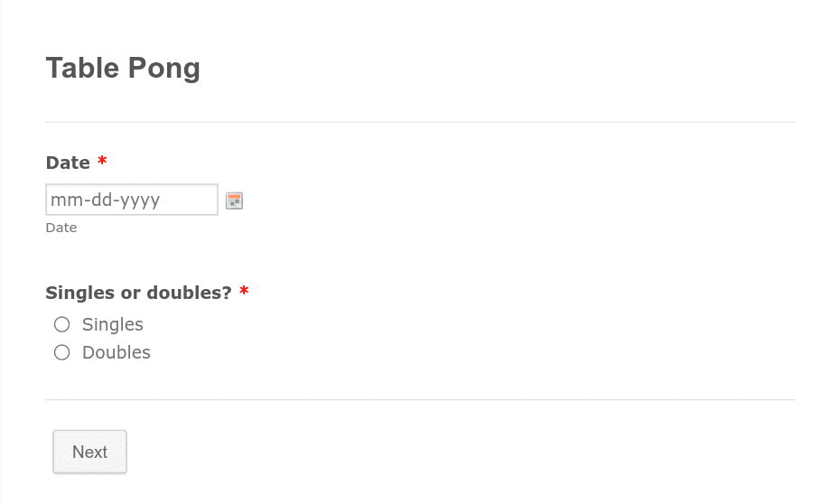The image size is (840, 504).
Task: Open the calendar date picker icon
Action: coord(234,201)
